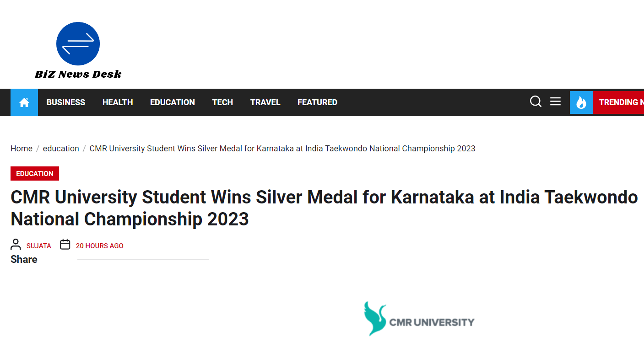Click the Trending News label
The height and width of the screenshot is (347, 644).
620,102
